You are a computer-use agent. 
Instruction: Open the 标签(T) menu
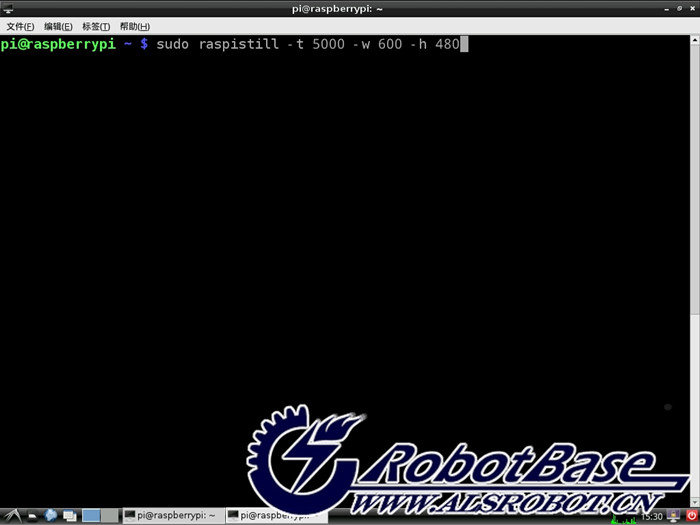[x=96, y=27]
